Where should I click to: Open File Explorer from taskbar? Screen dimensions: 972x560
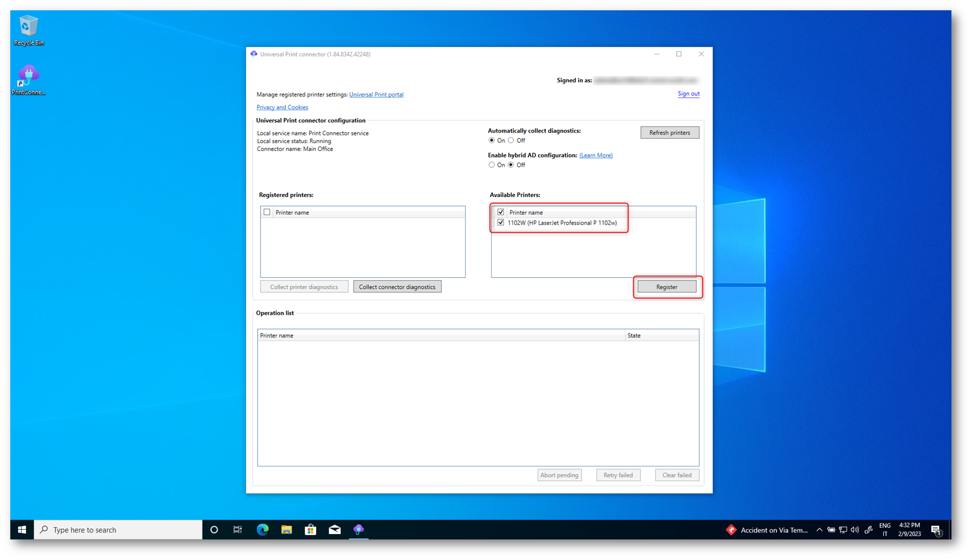286,530
